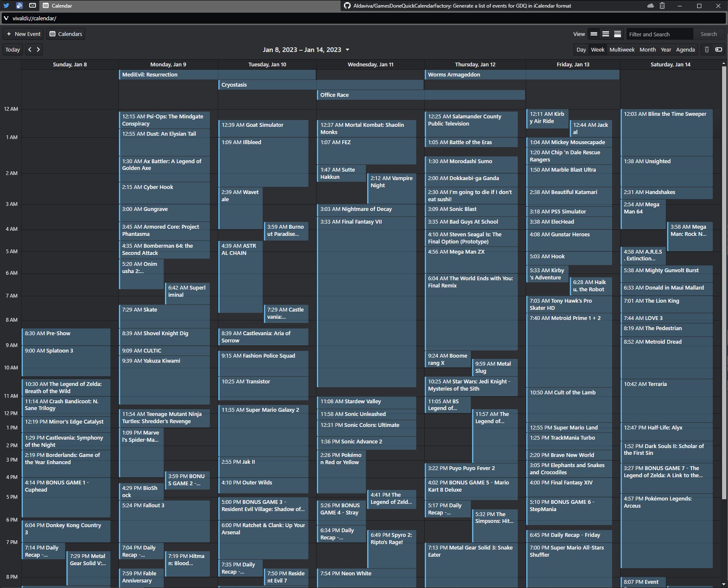Screen dimensions: 728x588
Task: Open the 4:00 PM Final Fantasy XIV event
Action: click(569, 487)
